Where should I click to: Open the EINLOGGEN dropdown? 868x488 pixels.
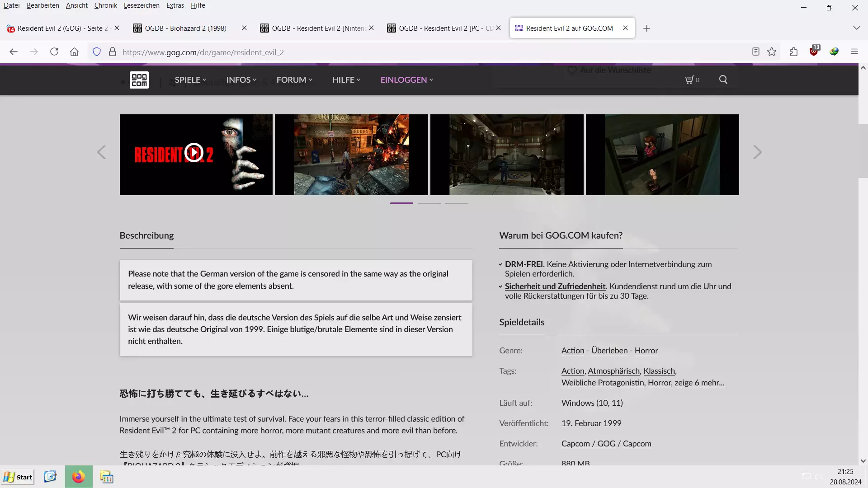pos(406,80)
